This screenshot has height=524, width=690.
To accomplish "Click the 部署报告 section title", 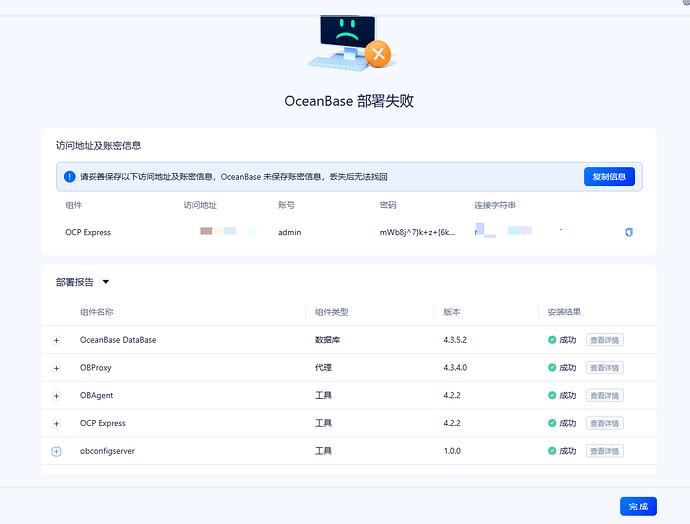I will (75, 282).
